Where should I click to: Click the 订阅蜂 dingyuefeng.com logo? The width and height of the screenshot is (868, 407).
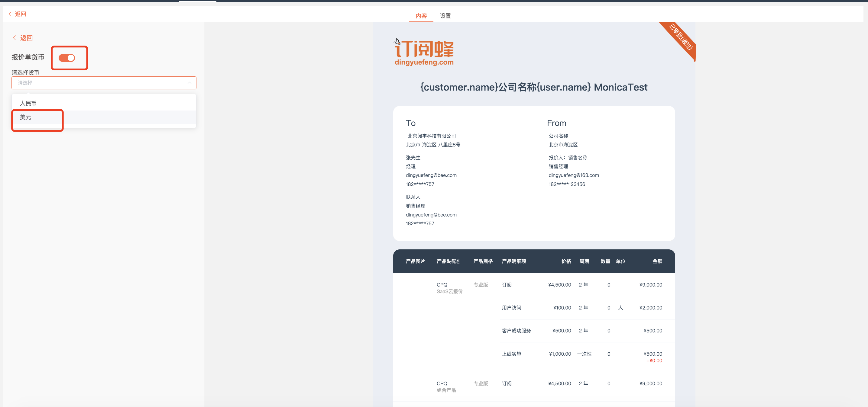[x=424, y=53]
